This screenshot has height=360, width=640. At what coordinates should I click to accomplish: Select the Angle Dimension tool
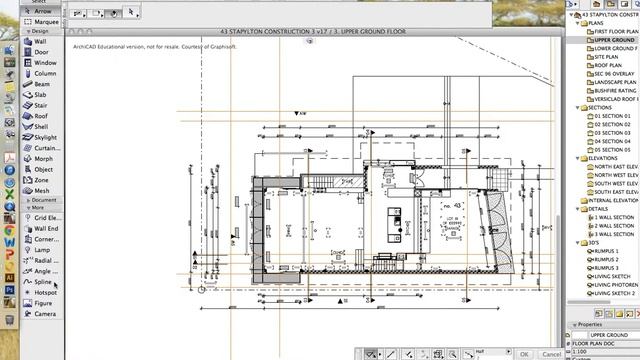point(42,271)
